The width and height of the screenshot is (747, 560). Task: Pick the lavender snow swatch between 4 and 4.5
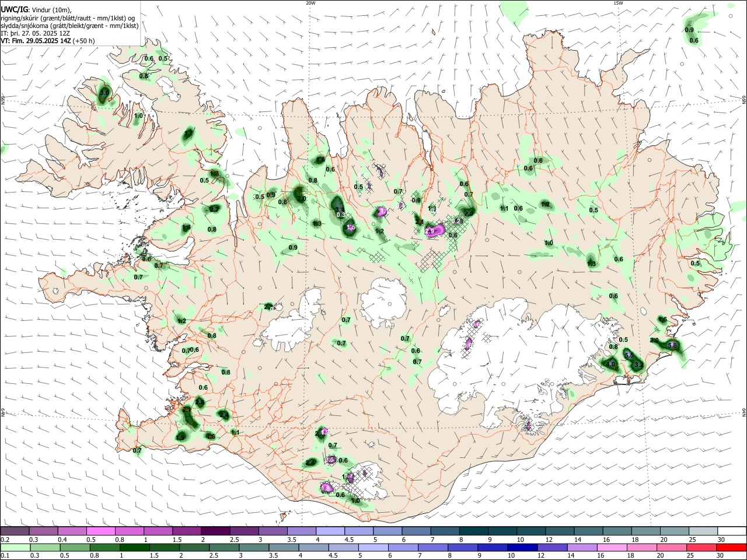point(330,531)
